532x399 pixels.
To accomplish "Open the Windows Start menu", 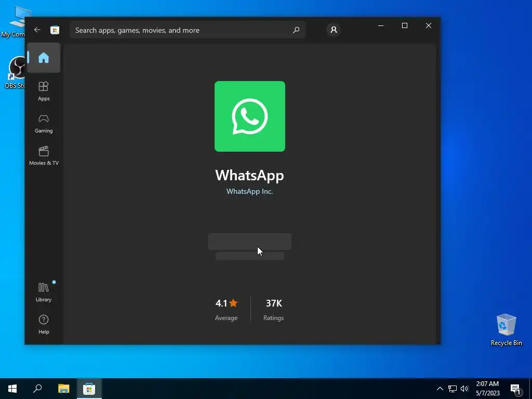I will 12,389.
